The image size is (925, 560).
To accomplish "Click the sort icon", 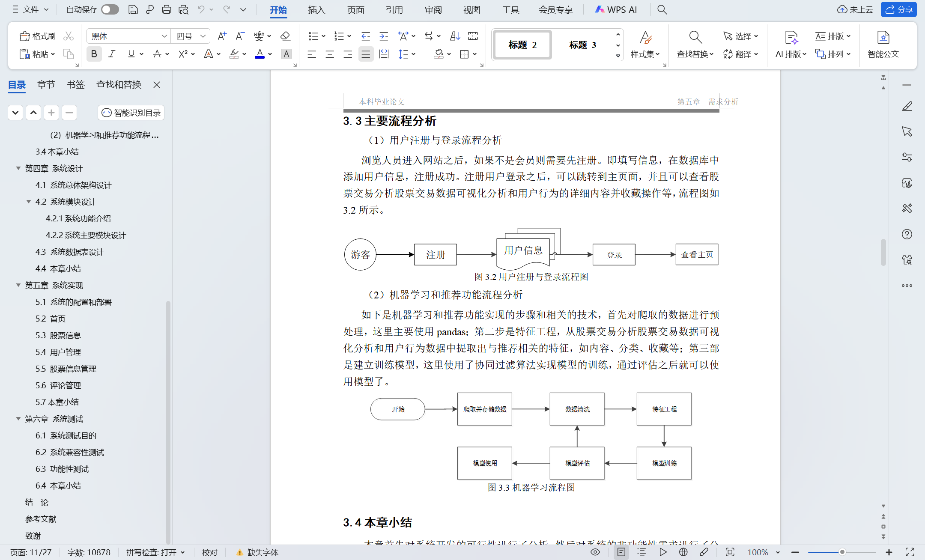I will click(x=455, y=36).
